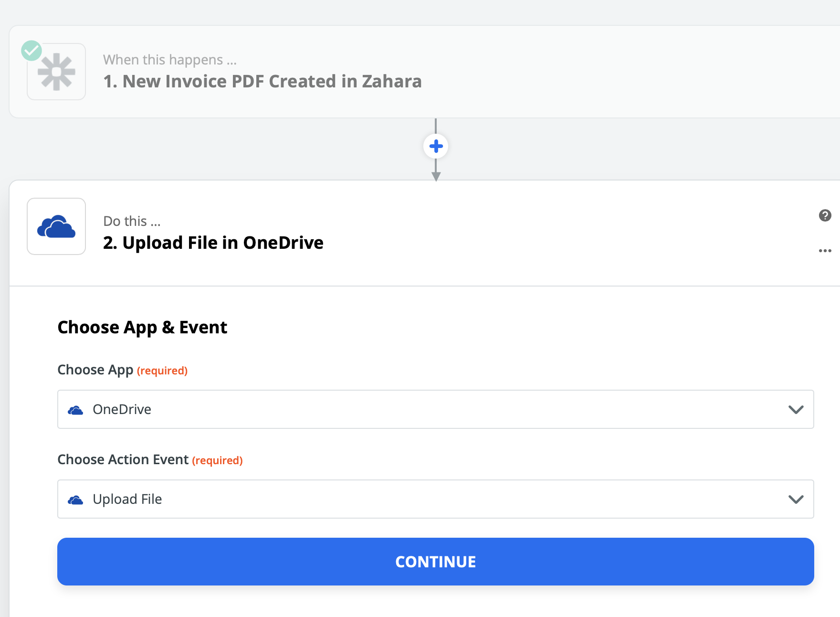Click the OneDrive icon inside Choose App field

tap(75, 410)
